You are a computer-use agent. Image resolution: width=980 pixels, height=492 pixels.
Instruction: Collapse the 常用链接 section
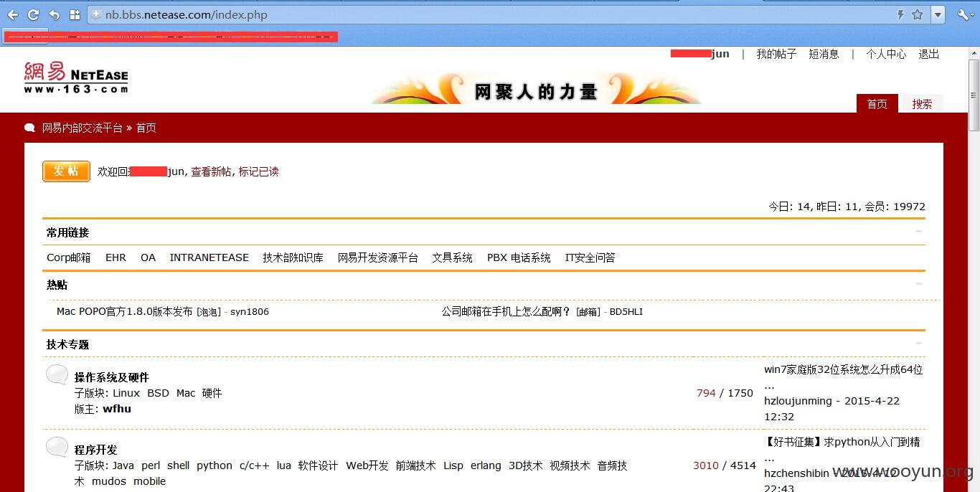(919, 232)
